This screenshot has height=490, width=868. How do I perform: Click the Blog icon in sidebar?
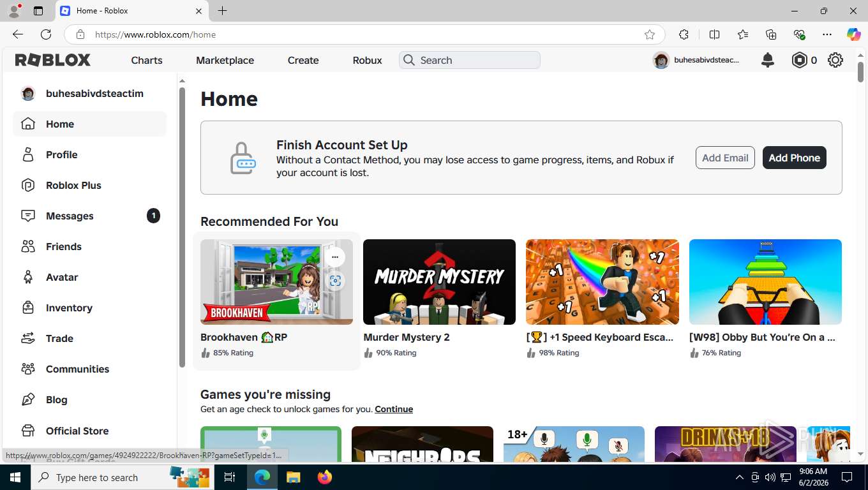pos(28,399)
